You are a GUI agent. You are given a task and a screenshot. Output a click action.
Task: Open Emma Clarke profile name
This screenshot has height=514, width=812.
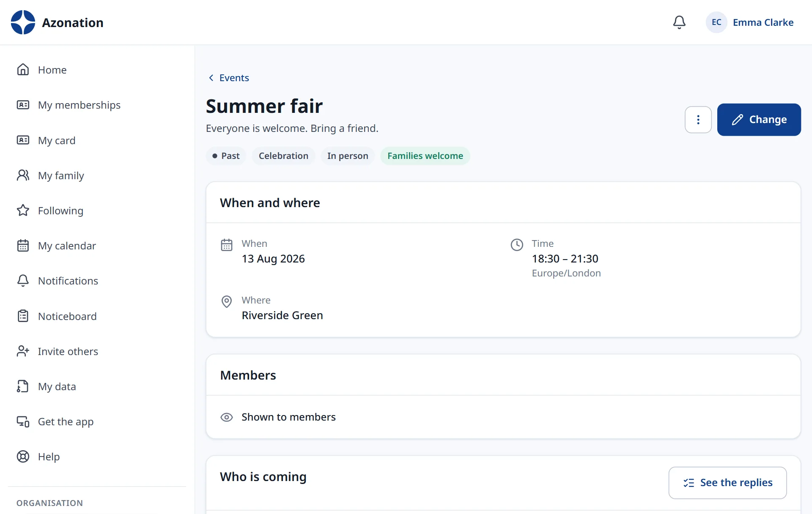[763, 22]
